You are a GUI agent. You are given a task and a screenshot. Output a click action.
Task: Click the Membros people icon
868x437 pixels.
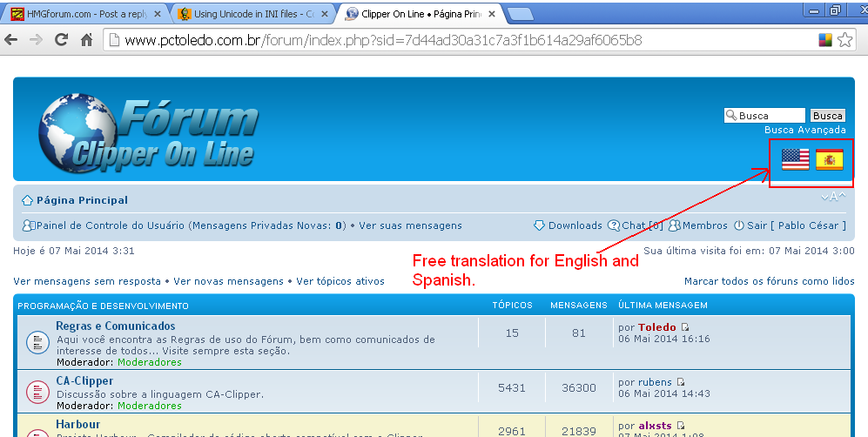point(674,225)
